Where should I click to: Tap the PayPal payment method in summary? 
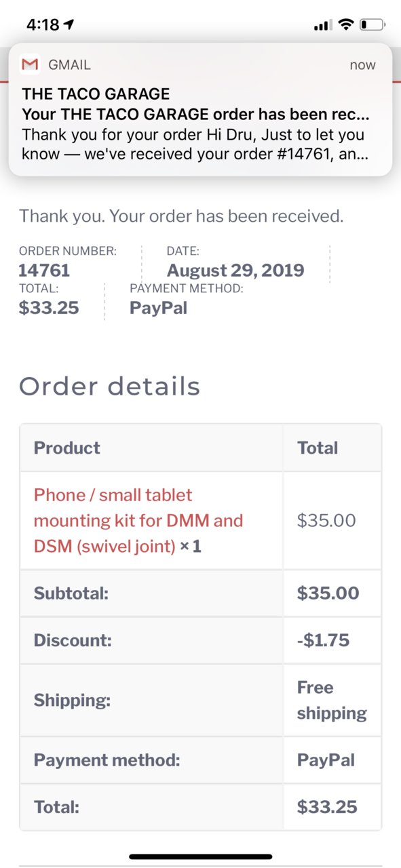coord(159,308)
